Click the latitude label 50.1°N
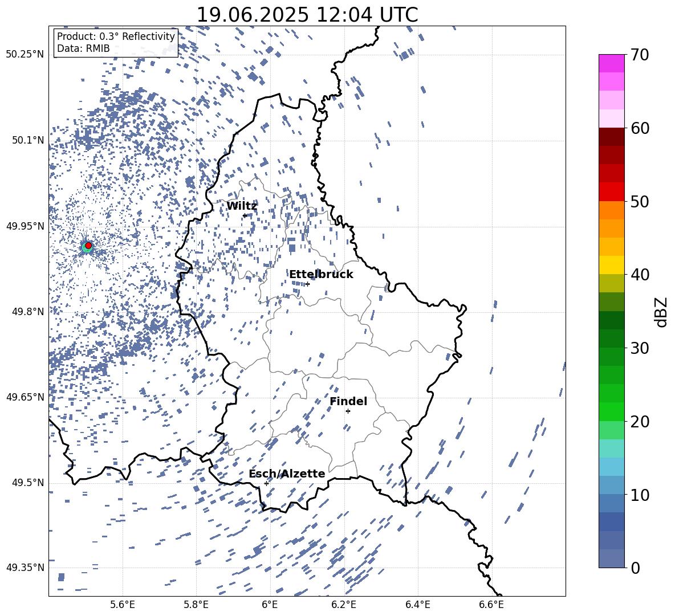Viewport: 675px width, 616px height. pyautogui.click(x=27, y=140)
